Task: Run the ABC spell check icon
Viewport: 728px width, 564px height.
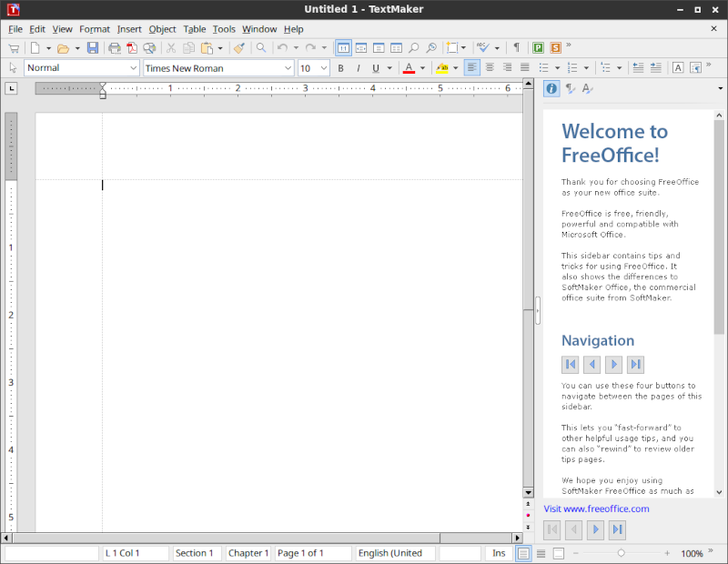Action: 483,48
